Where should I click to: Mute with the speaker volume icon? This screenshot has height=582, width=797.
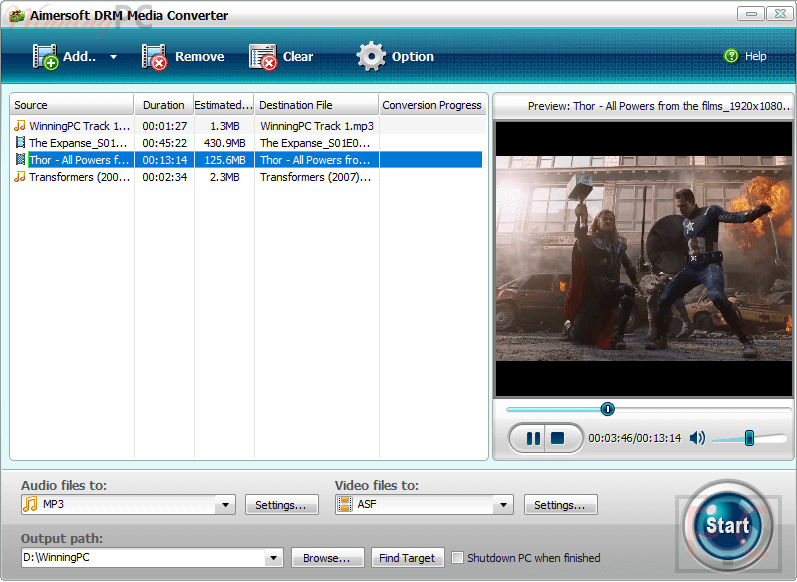click(x=697, y=438)
